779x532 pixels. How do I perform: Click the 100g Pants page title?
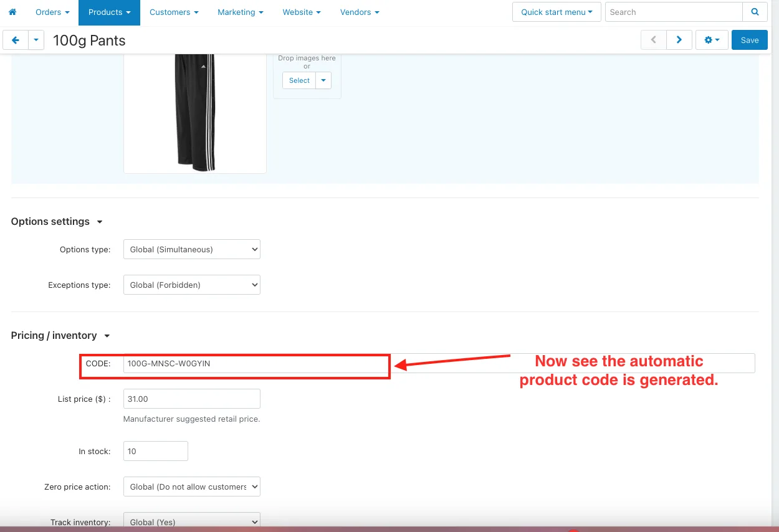point(89,40)
